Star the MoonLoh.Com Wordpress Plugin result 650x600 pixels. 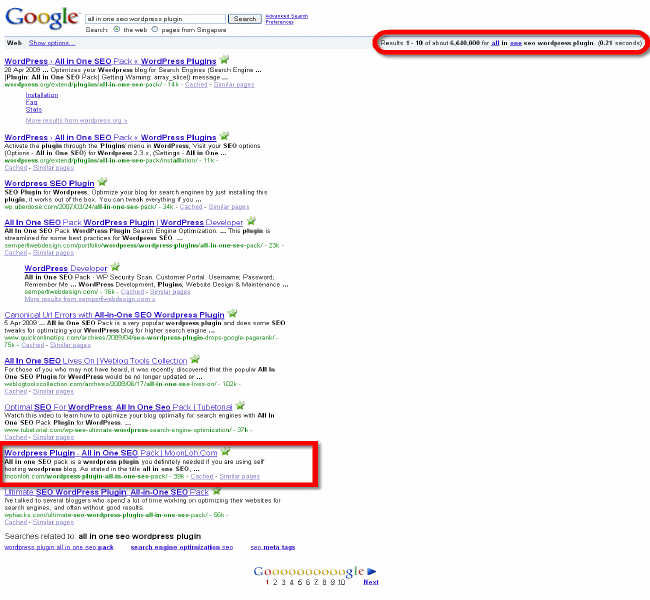coord(225,452)
